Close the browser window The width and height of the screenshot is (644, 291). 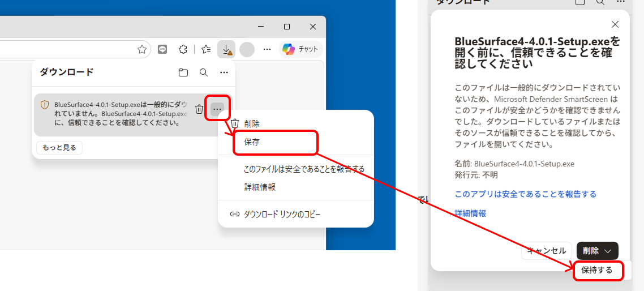click(x=312, y=27)
